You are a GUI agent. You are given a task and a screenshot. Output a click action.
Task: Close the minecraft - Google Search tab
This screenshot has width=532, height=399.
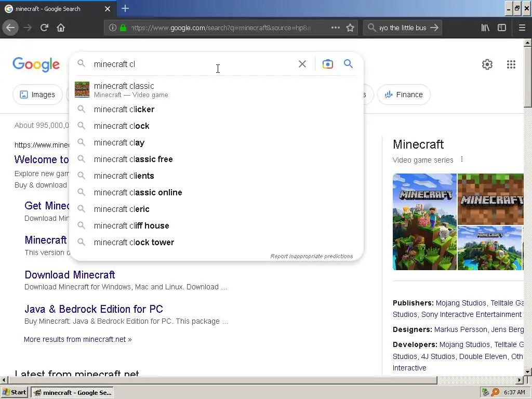tap(108, 9)
